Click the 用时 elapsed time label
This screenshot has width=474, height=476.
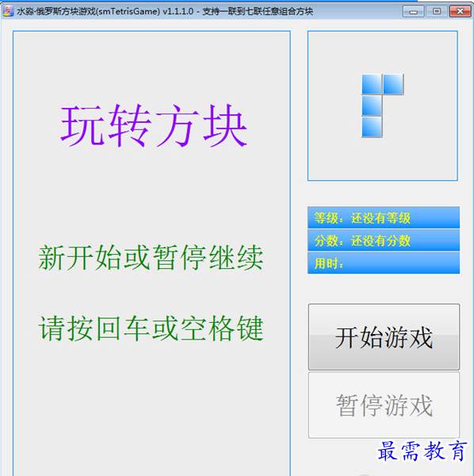384,263
